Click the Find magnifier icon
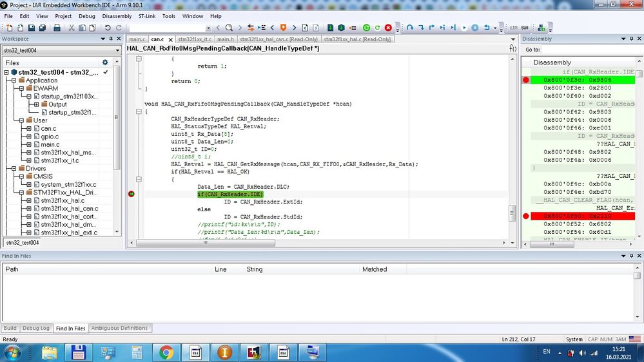644x362 pixels. [229, 28]
